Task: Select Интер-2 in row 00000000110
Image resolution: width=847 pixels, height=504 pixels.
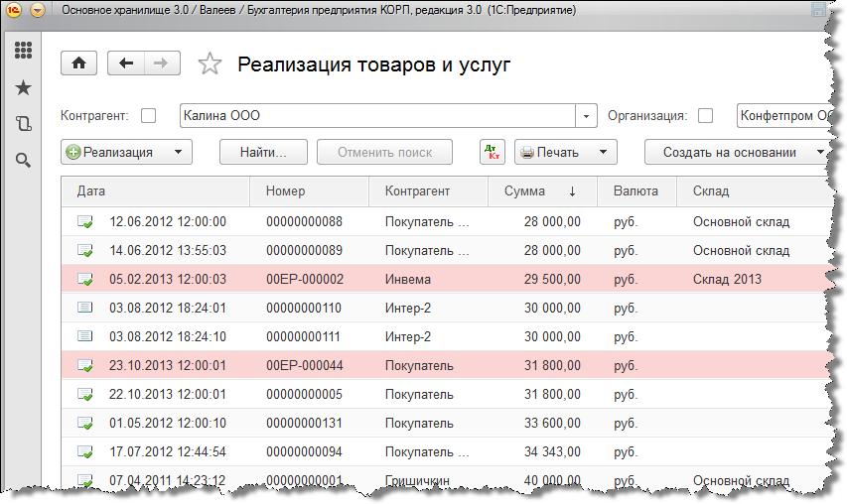Action: pyautogui.click(x=408, y=309)
